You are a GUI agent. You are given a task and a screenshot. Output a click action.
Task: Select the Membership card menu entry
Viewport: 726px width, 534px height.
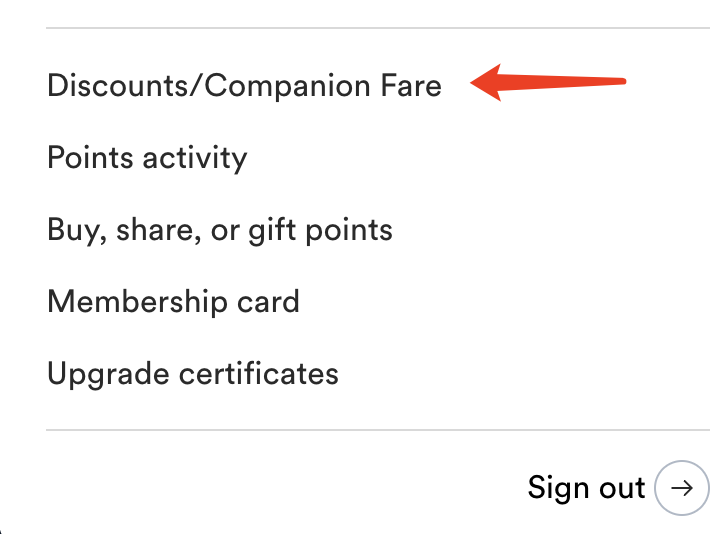click(x=173, y=302)
